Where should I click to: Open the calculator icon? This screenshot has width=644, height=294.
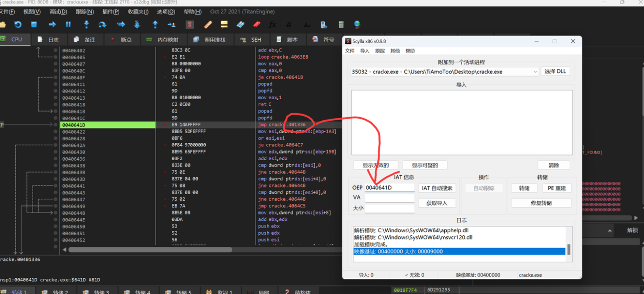click(x=341, y=24)
